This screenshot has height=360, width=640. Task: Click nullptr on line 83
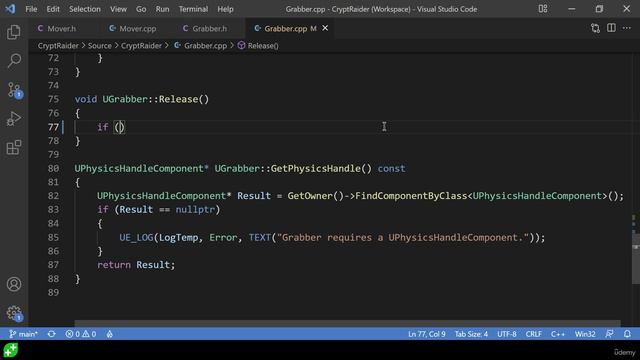coord(195,210)
